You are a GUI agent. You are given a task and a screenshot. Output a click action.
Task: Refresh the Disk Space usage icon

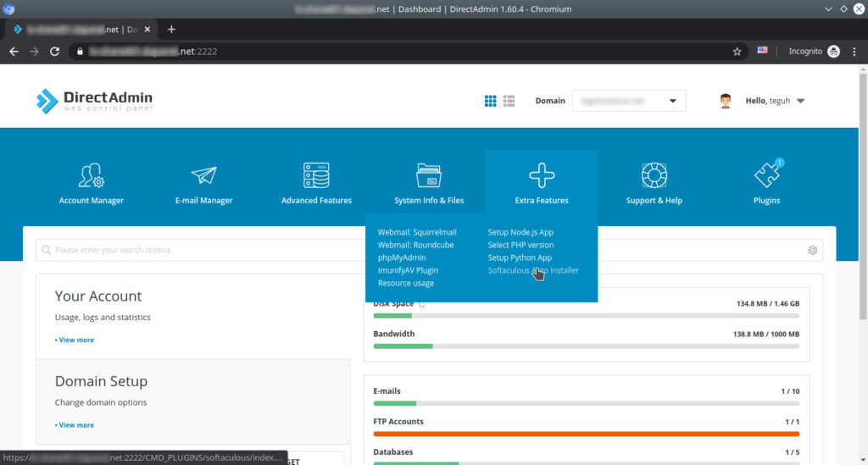click(422, 304)
